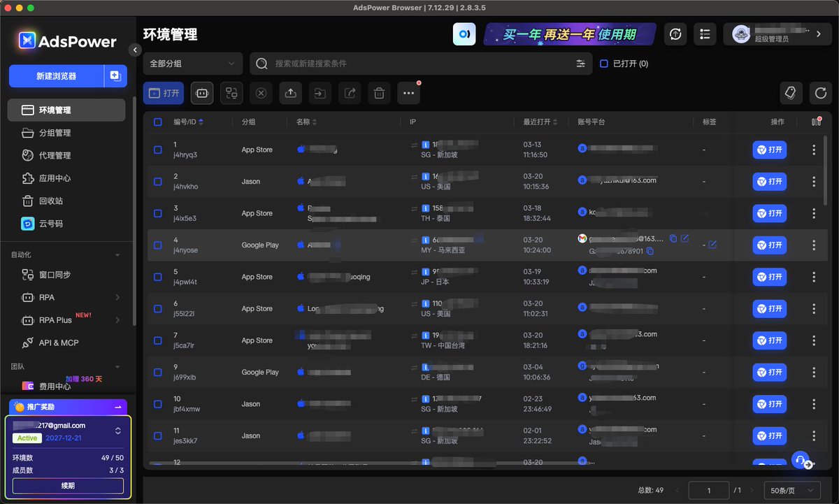This screenshot has height=504, width=839.
Task: Select the checkbox for profile j4ix5e3
Action: (158, 213)
